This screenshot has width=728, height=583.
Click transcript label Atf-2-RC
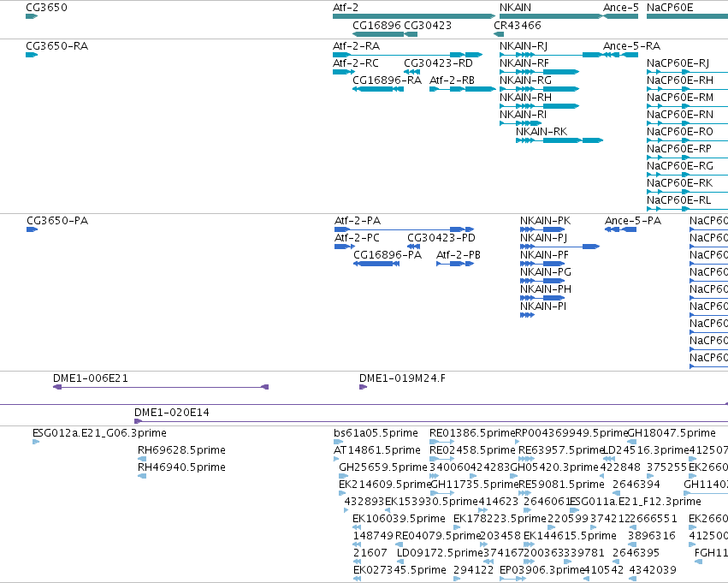coord(356,62)
